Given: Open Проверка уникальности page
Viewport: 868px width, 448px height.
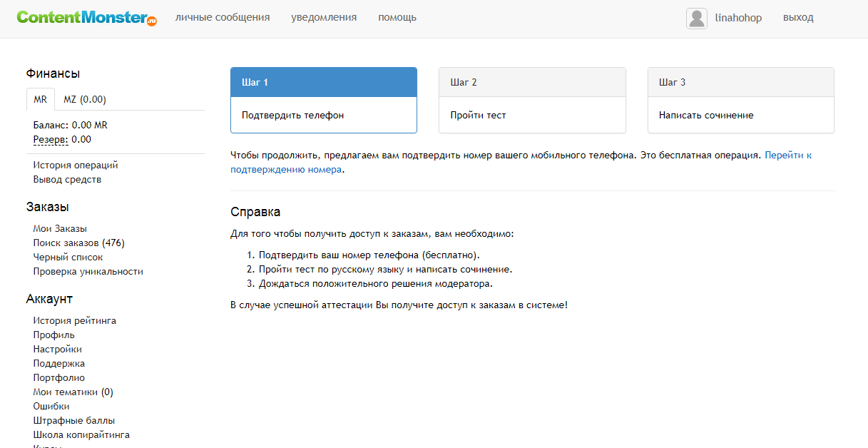Looking at the screenshot, I should click(x=88, y=272).
